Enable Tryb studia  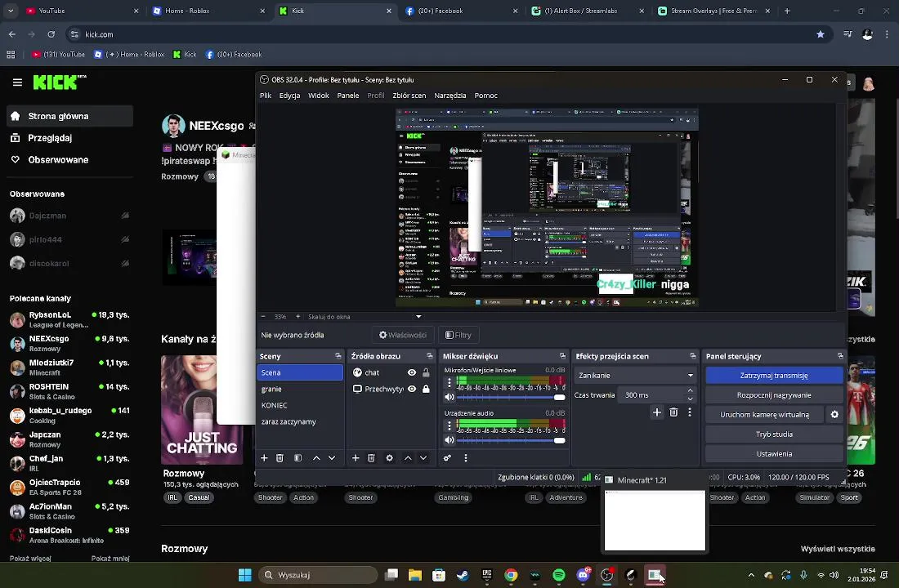(774, 434)
